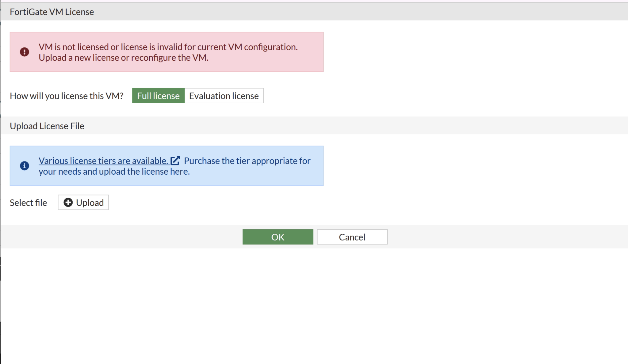The image size is (628, 364).
Task: Open the Various license tiers are available link
Action: click(x=104, y=161)
